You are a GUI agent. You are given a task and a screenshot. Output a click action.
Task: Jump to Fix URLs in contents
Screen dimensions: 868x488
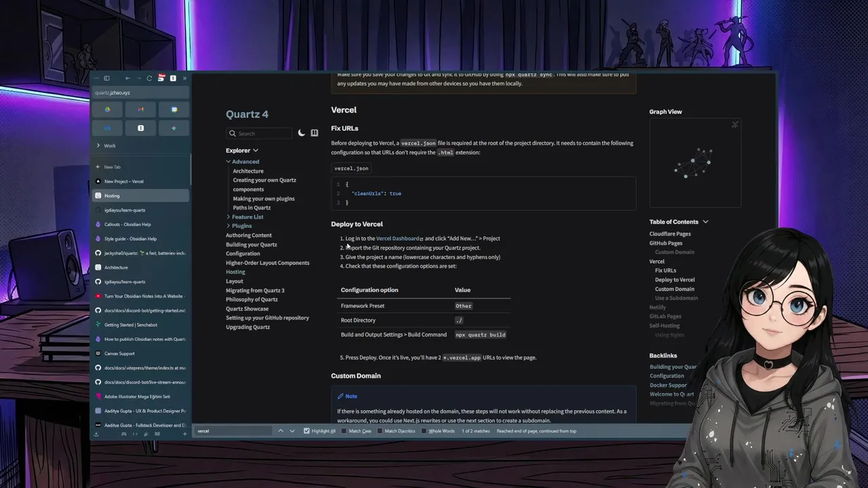click(665, 270)
